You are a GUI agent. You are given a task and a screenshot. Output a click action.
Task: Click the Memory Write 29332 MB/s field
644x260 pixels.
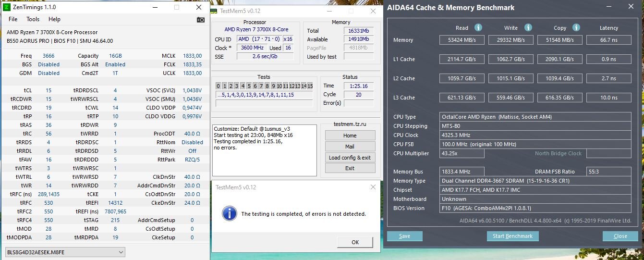tap(511, 40)
